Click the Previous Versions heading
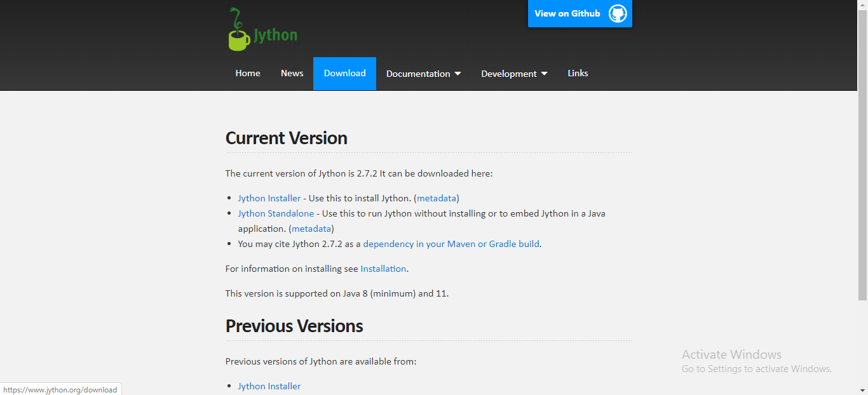The height and width of the screenshot is (395, 868). click(x=294, y=326)
